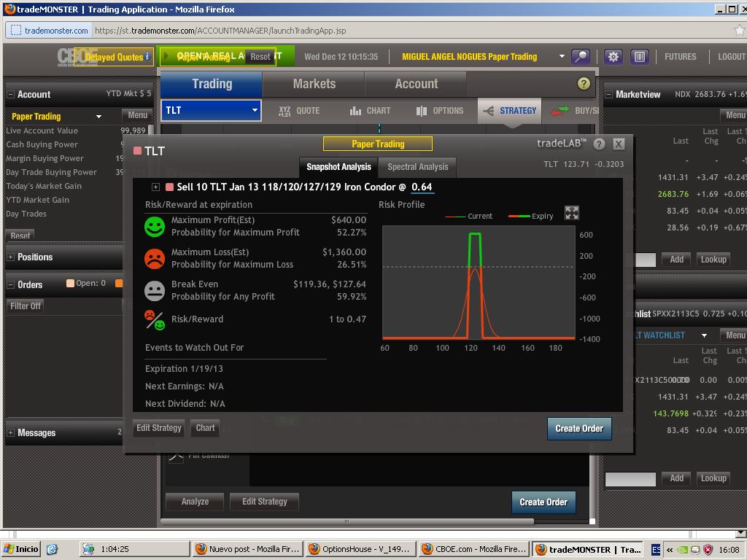Click Create Order in the background strategy panel
Viewport: 747px width, 560px height.
pos(543,502)
